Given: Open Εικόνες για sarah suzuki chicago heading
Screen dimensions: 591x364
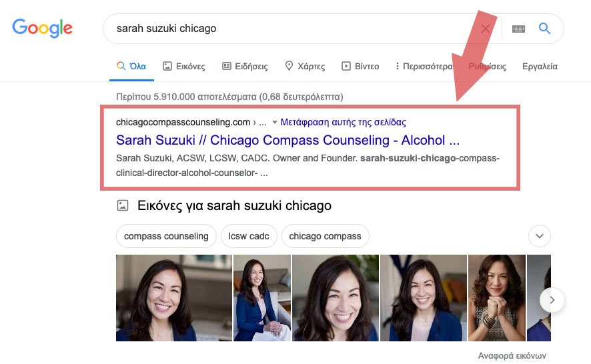Looking at the screenshot, I should click(234, 206).
